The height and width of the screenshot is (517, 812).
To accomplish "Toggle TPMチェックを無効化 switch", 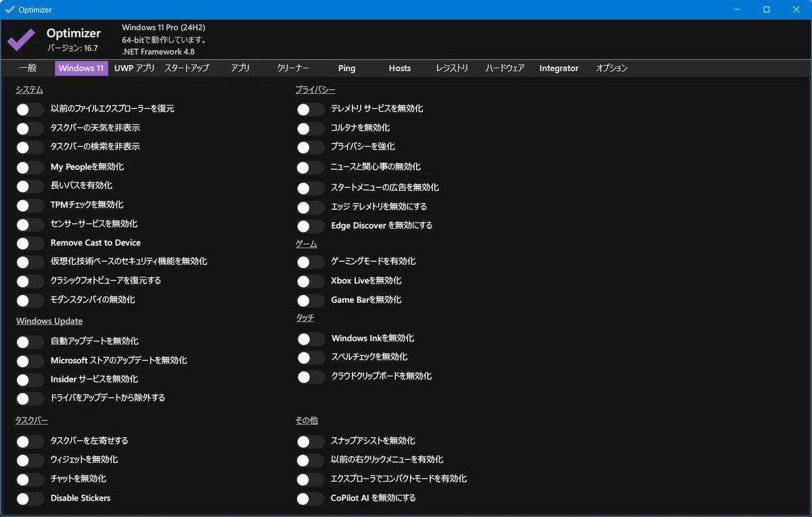I will [30, 205].
